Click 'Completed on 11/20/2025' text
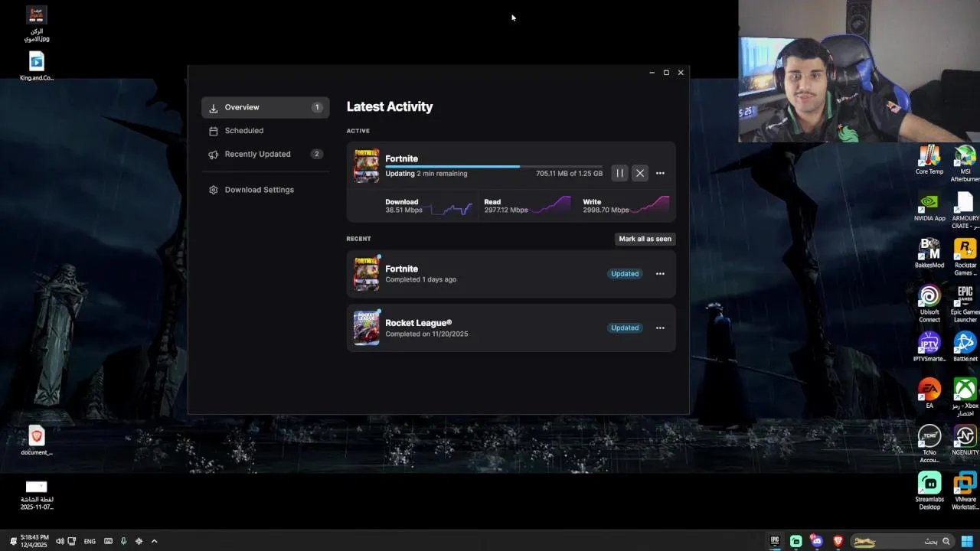 point(426,334)
